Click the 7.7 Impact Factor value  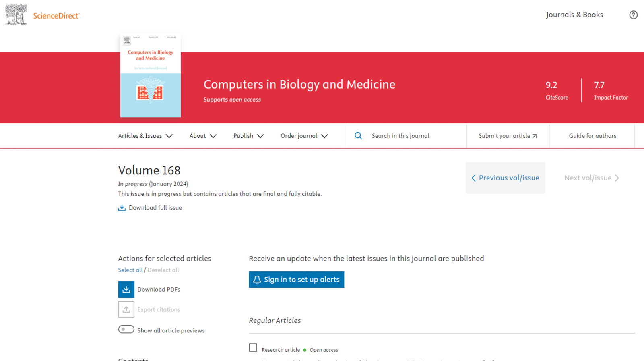[599, 85]
